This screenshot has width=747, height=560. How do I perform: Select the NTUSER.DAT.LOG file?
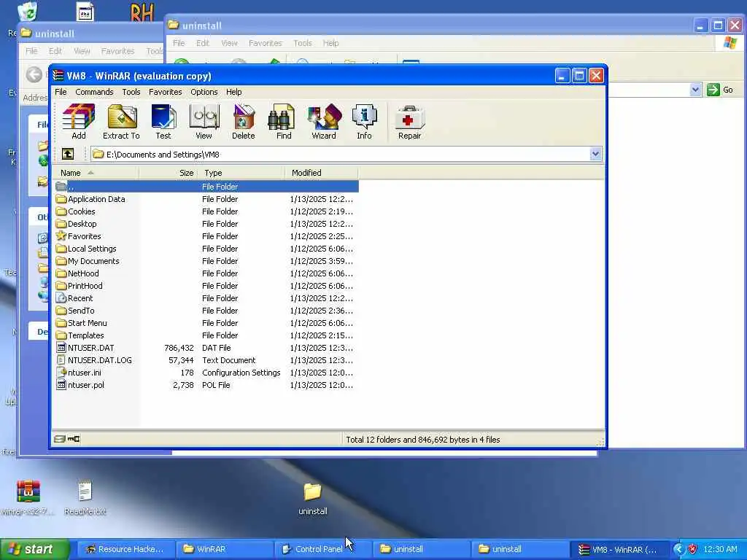point(94,360)
